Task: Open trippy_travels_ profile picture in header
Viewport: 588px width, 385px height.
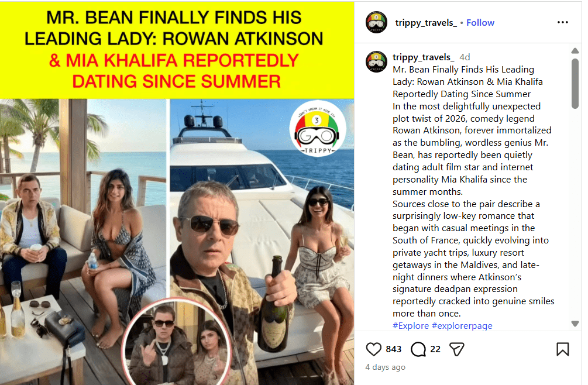Action: [377, 22]
